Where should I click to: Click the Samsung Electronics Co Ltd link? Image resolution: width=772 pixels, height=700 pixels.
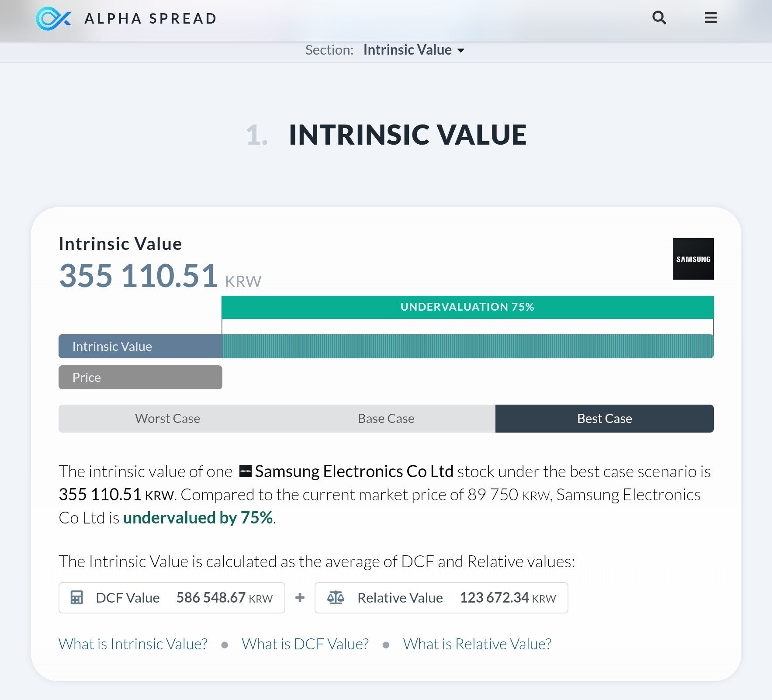(354, 471)
